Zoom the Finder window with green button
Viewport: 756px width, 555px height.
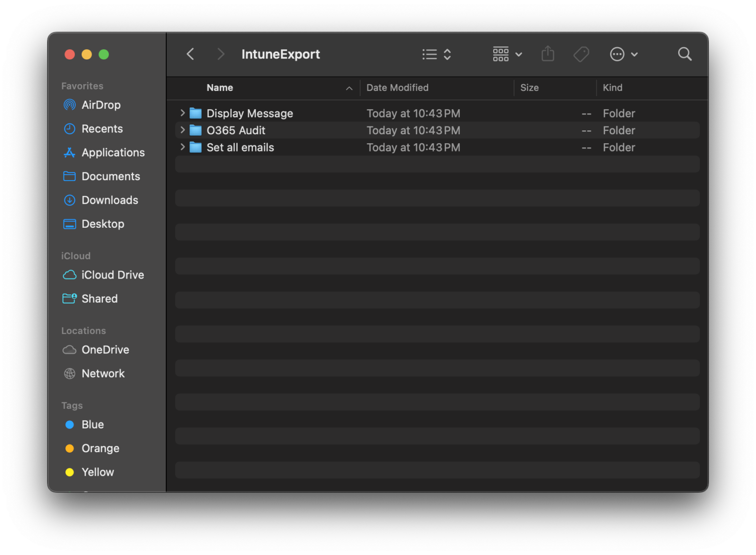[104, 54]
